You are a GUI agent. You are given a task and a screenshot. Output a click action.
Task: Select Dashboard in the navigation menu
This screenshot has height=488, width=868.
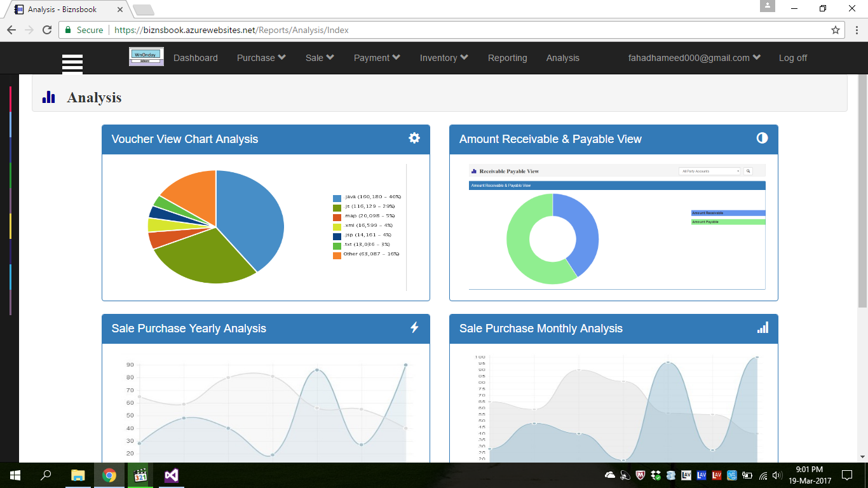(x=195, y=57)
